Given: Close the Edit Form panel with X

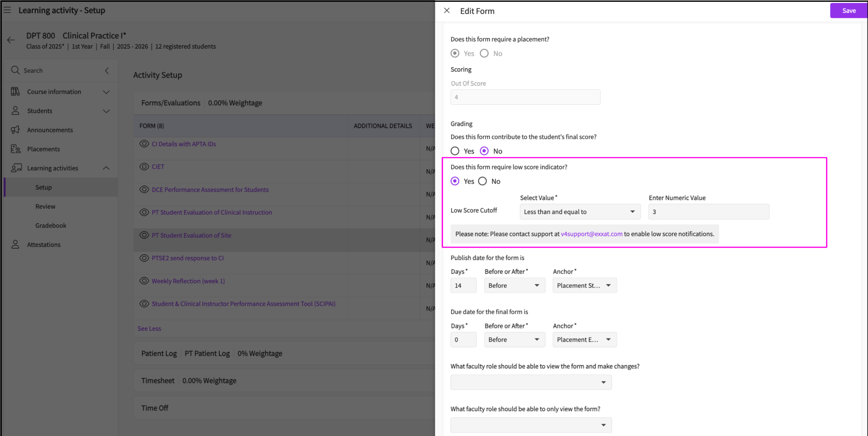Looking at the screenshot, I should [x=447, y=11].
